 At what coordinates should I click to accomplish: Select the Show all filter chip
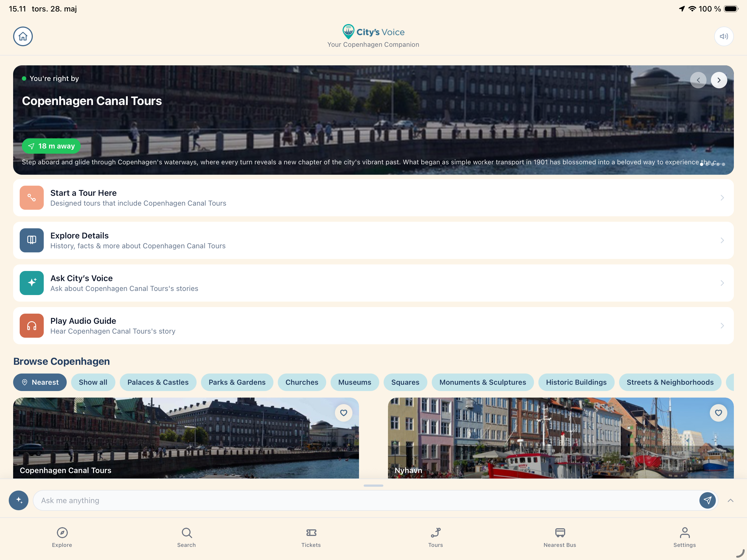(93, 382)
